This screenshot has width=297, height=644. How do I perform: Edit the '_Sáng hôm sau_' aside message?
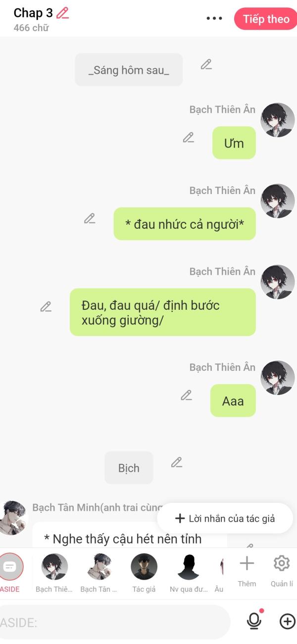[206, 64]
